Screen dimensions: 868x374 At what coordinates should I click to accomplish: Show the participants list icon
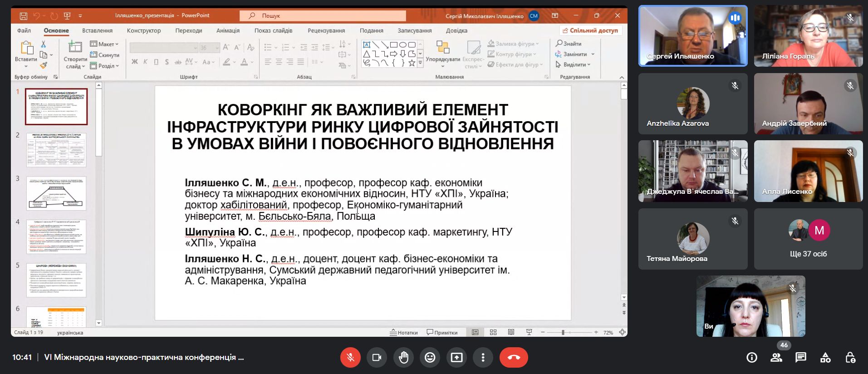(776, 358)
